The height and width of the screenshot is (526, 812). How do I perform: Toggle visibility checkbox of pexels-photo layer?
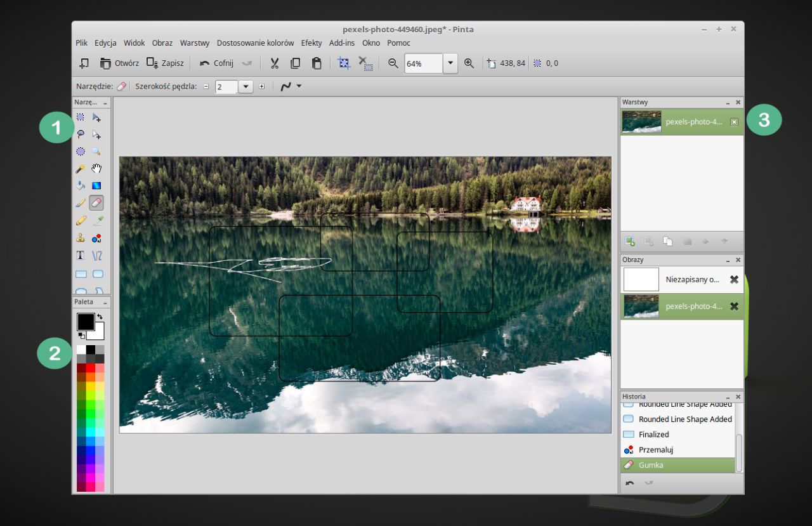click(x=734, y=122)
